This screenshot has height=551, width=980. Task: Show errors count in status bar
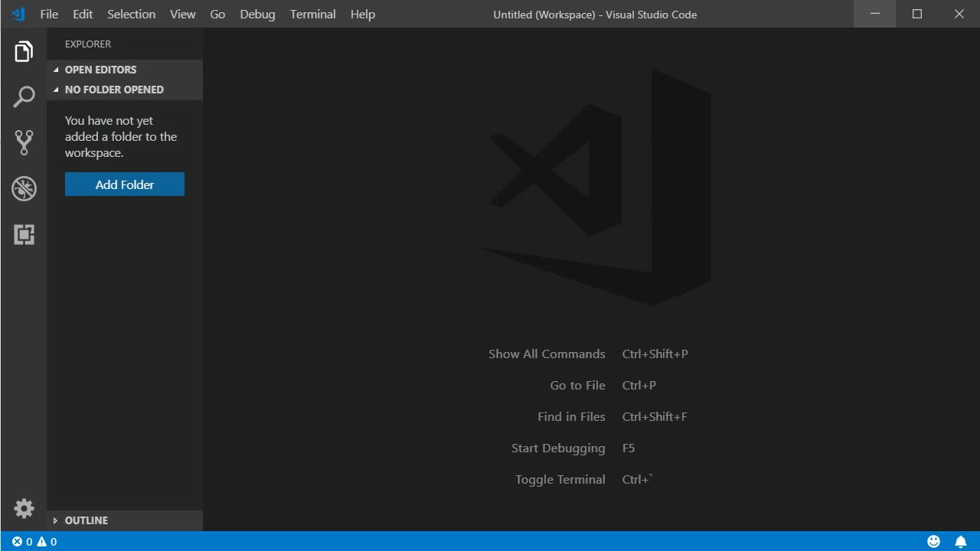pyautogui.click(x=22, y=542)
